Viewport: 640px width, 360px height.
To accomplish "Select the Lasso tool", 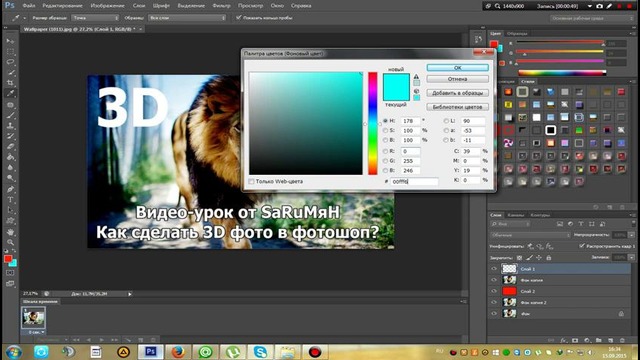I will (10, 62).
